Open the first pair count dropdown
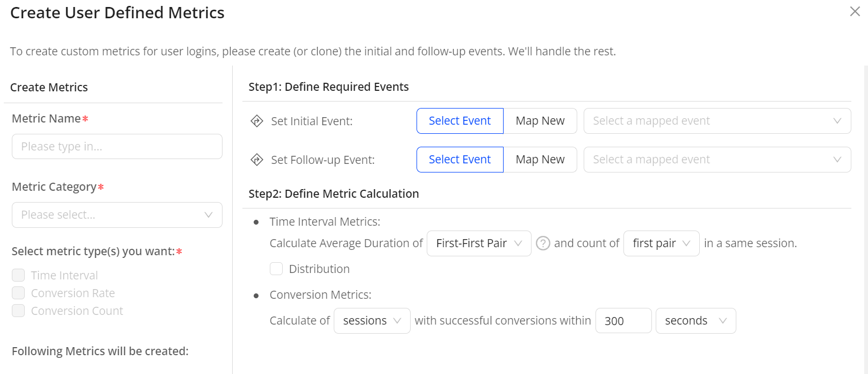The height and width of the screenshot is (374, 868). (661, 243)
